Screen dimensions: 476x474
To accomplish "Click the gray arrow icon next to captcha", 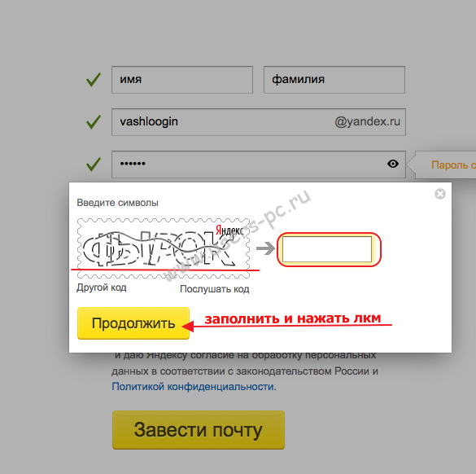I will [265, 248].
